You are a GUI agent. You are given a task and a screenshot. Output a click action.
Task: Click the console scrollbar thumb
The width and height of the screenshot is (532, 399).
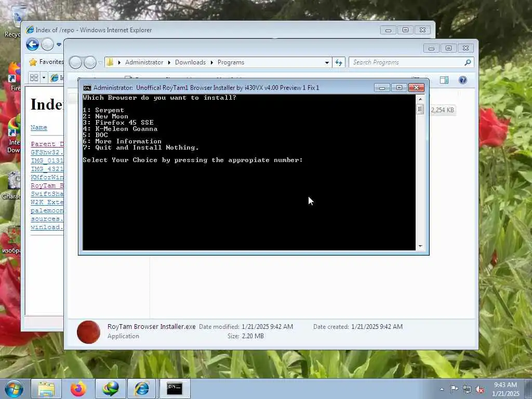point(420,109)
